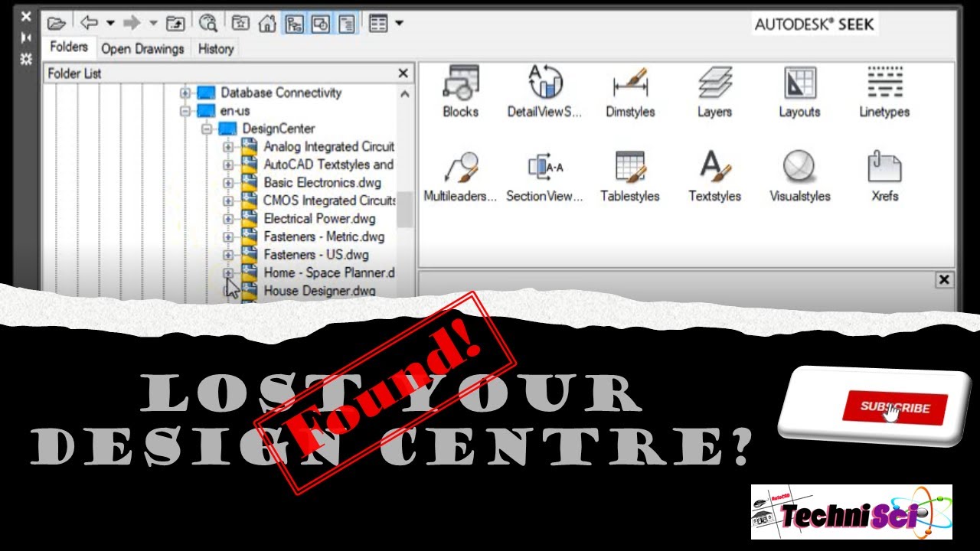Select AutoCAD Textstyles drawing
Viewport: 980px width, 551px height.
pyautogui.click(x=328, y=165)
